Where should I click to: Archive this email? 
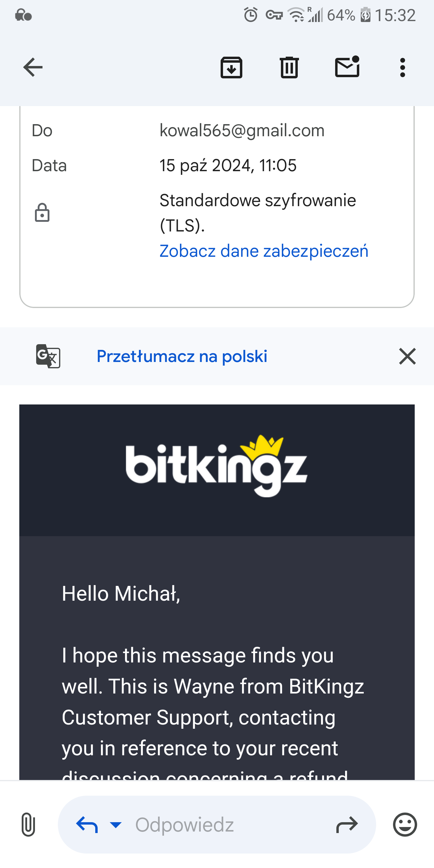pos(231,68)
